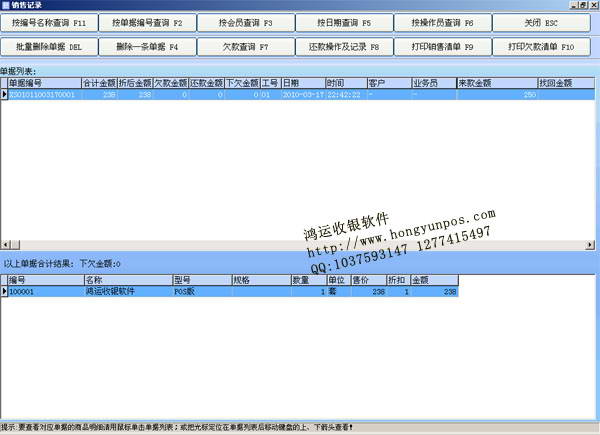This screenshot has width=600, height=435.
Task: Click 客户 column header
Action: [389, 83]
